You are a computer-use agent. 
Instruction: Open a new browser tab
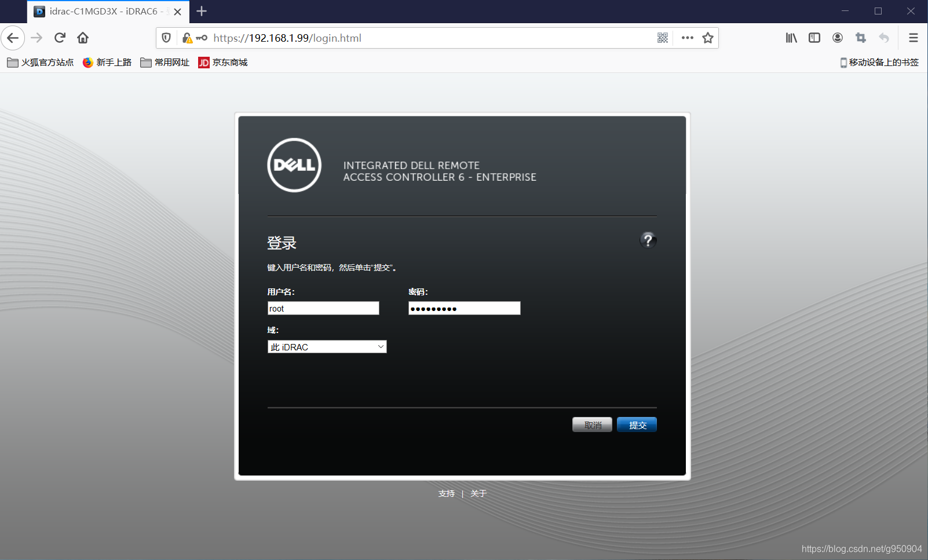202,11
